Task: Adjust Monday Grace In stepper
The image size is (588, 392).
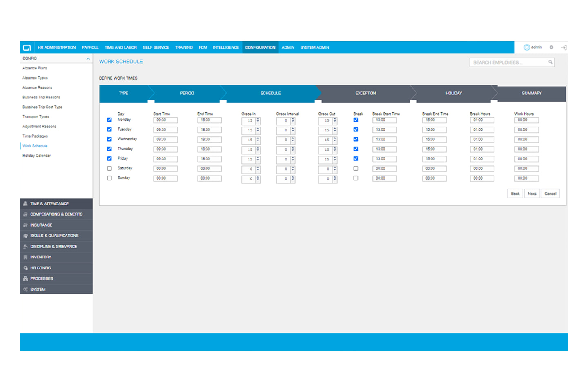Action: [258, 120]
